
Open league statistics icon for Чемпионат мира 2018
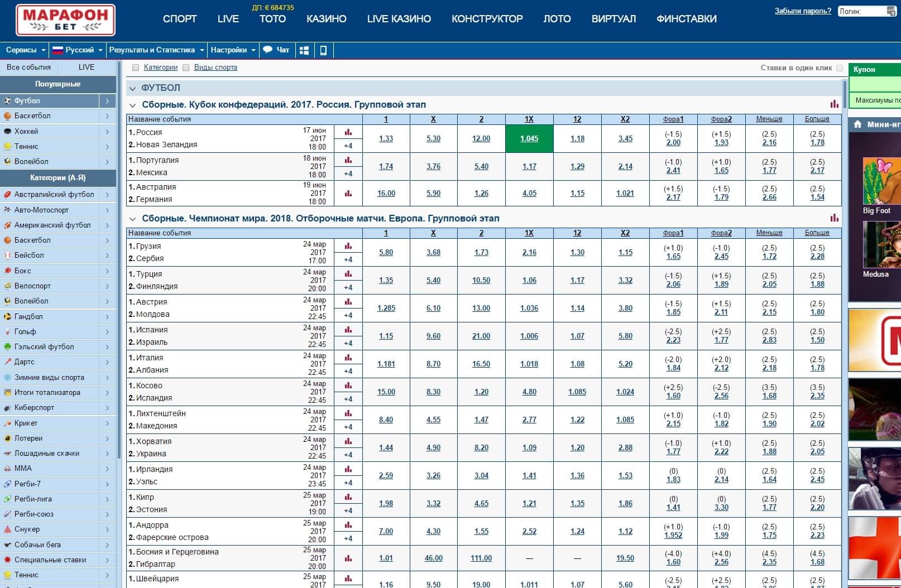pos(835,218)
